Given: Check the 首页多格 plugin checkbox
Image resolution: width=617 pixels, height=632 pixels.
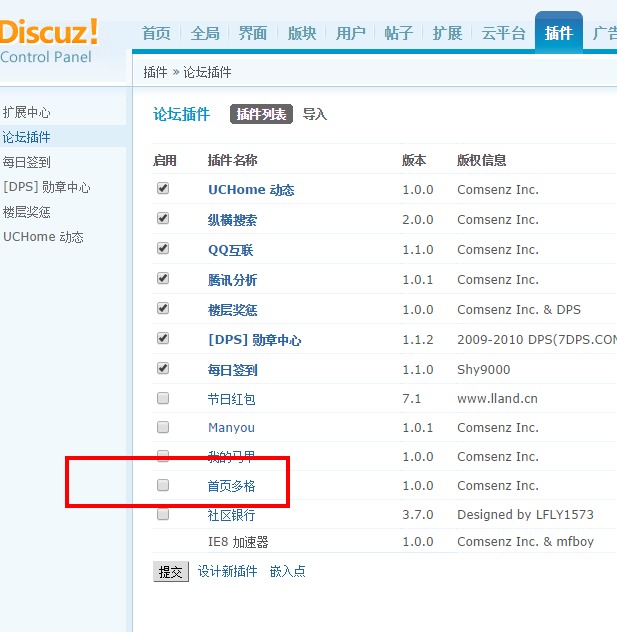Looking at the screenshot, I should [163, 485].
